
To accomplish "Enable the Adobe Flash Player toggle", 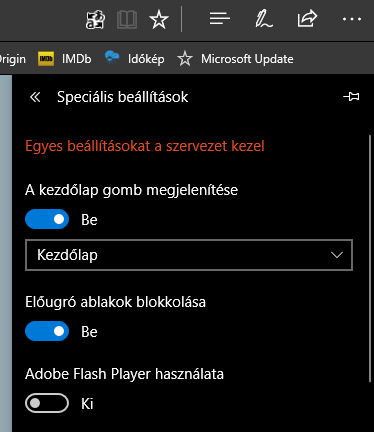I will coord(47,403).
